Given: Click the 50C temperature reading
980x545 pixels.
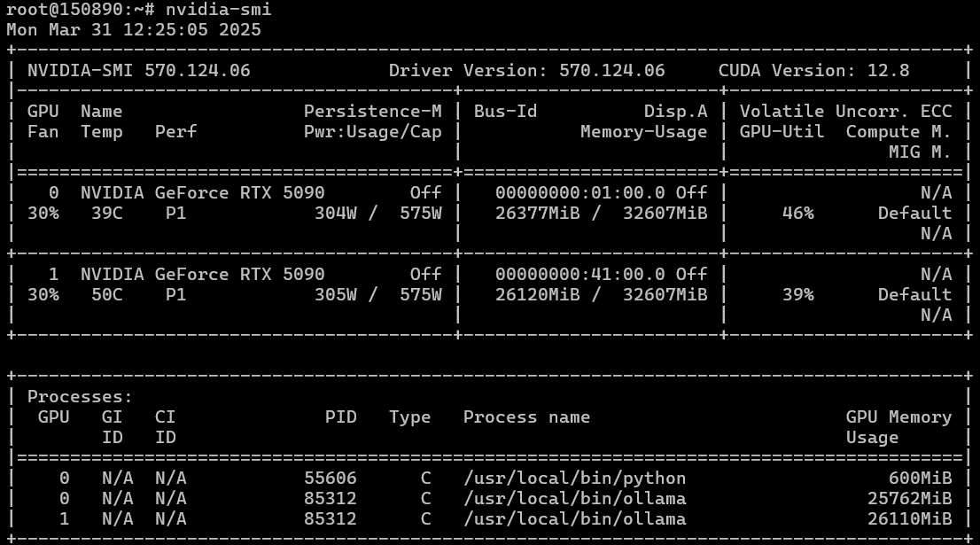Looking at the screenshot, I should [106, 295].
